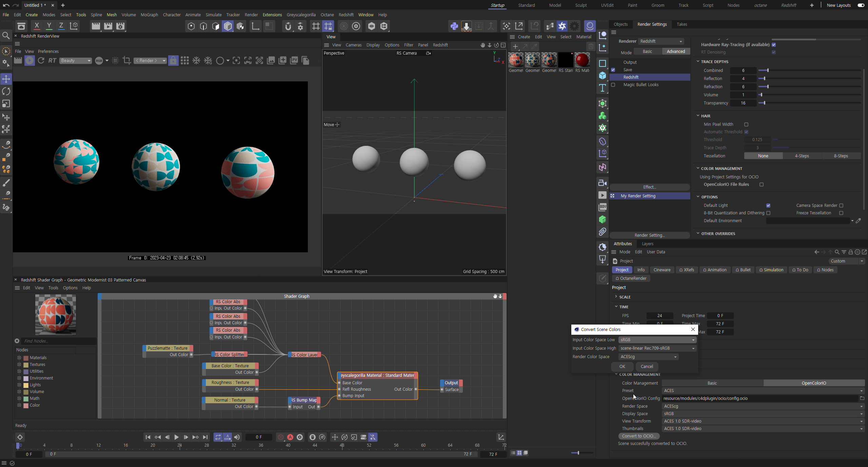The height and width of the screenshot is (467, 868).
Task: Select the Move tool in left toolbar
Action: pos(6,79)
